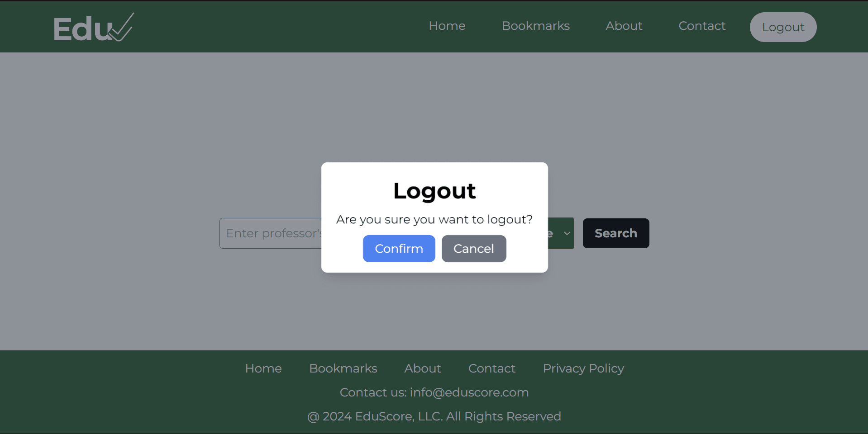Open the About footer link
Image resolution: width=868 pixels, height=434 pixels.
click(422, 368)
